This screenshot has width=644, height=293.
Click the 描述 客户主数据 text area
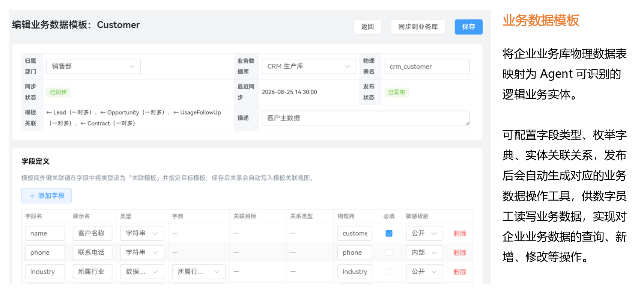point(366,118)
